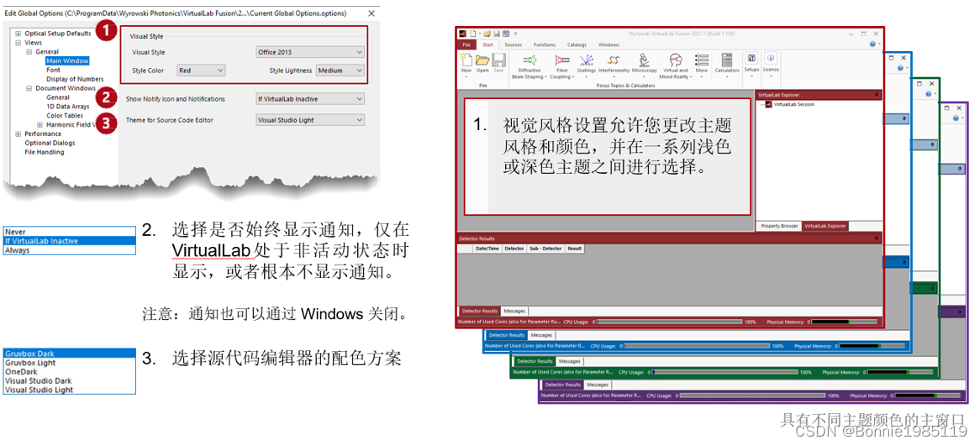Choose Gruvbox Dark theme in list
Screen dimensions: 980x445
[69, 353]
